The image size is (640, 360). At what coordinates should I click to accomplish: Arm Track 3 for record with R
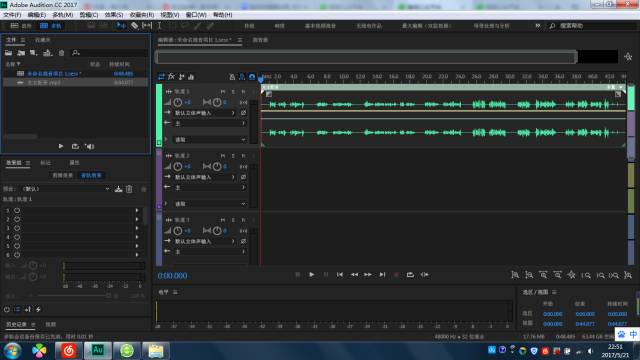(x=243, y=220)
